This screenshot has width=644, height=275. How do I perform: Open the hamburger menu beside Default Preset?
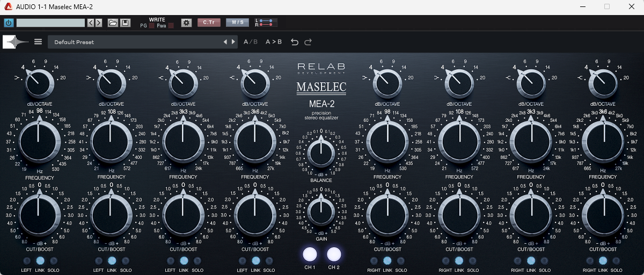38,42
